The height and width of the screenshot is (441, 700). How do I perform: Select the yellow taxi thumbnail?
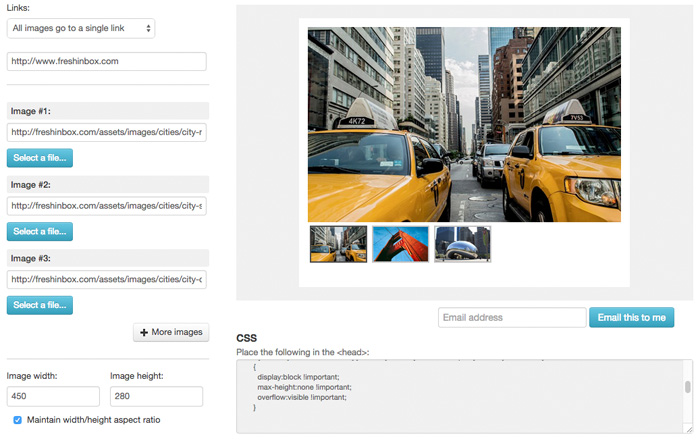tap(338, 244)
